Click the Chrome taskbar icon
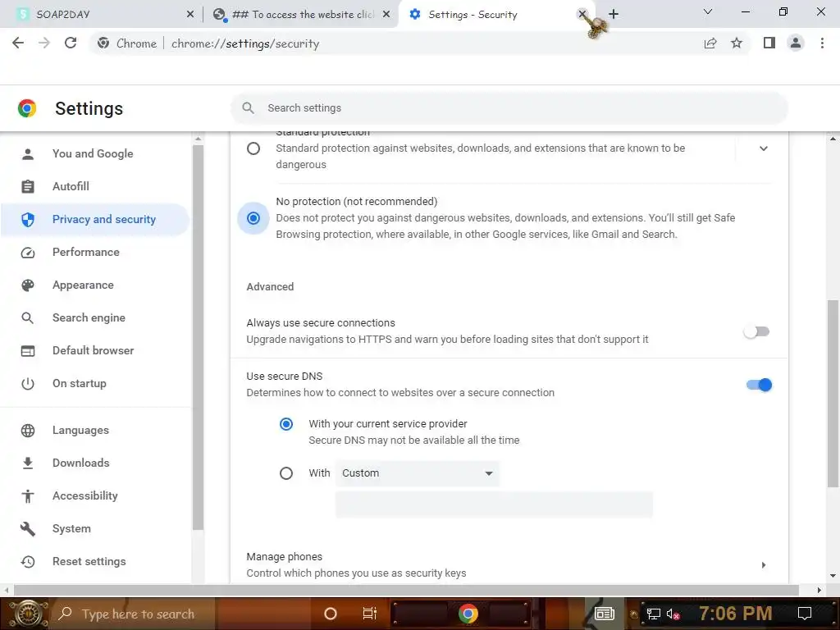The image size is (840, 630). point(468,614)
